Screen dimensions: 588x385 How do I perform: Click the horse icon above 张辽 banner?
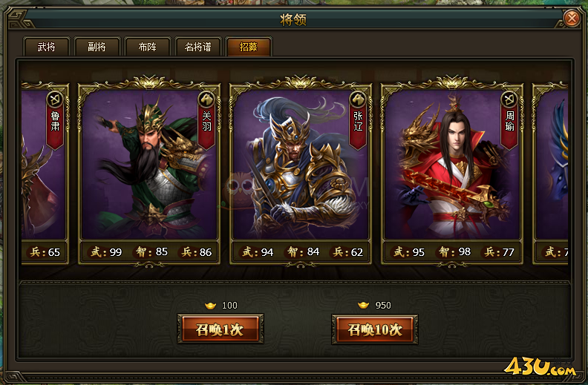coord(358,99)
